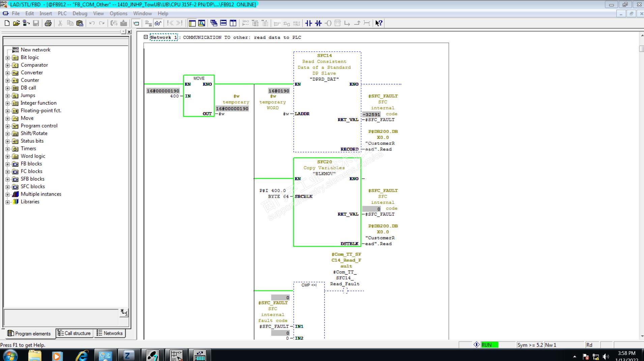Screen dimensions: 644x361
Task: Open the File menu
Action: click(x=16, y=13)
